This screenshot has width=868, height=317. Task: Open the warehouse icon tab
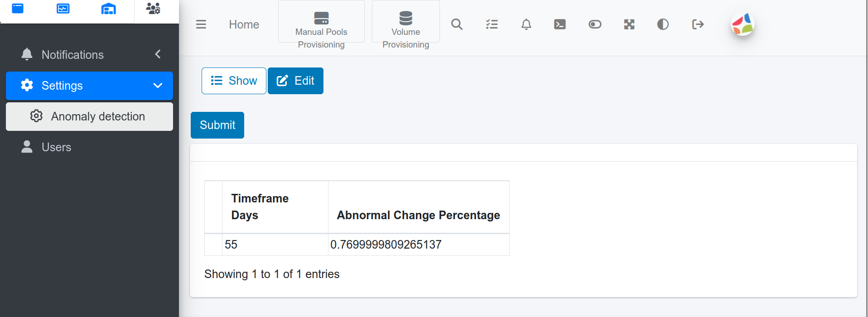109,9
